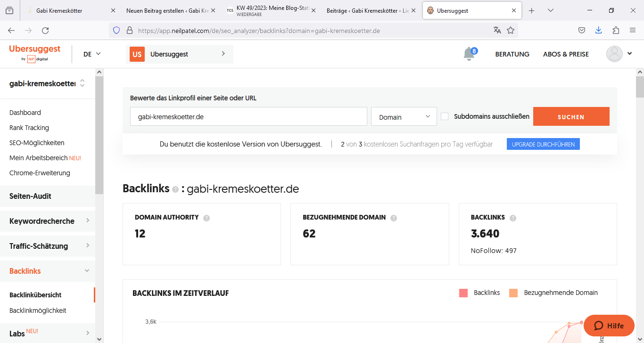This screenshot has height=343, width=644.
Task: Reload the page with refresh icon
Action: point(45,30)
